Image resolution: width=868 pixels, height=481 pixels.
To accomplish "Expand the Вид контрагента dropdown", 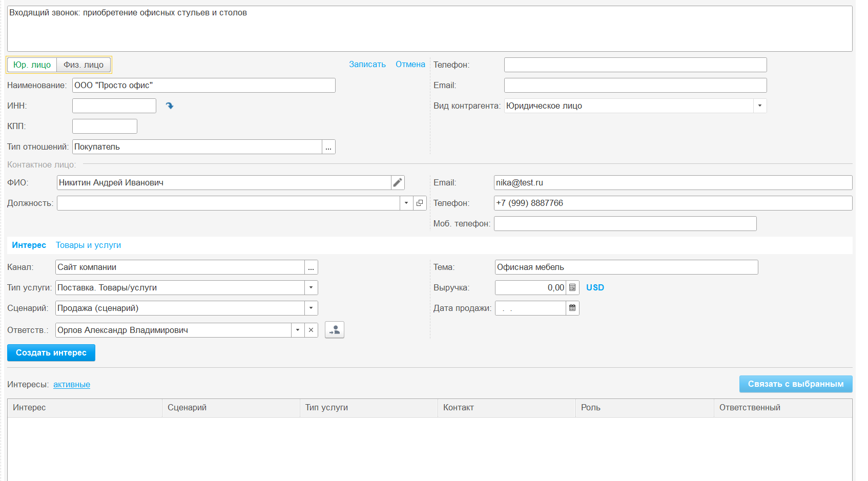I will click(x=759, y=106).
